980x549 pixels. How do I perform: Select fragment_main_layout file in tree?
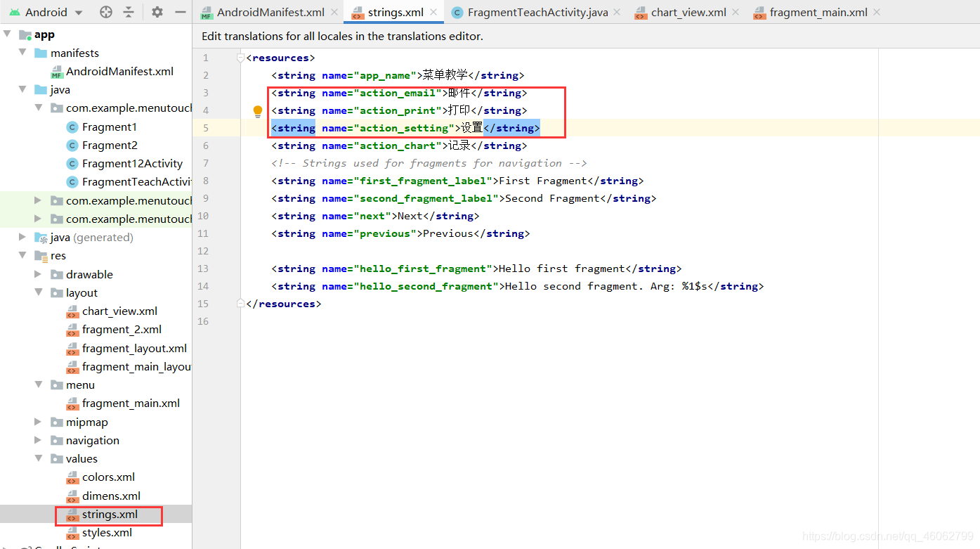pos(136,366)
